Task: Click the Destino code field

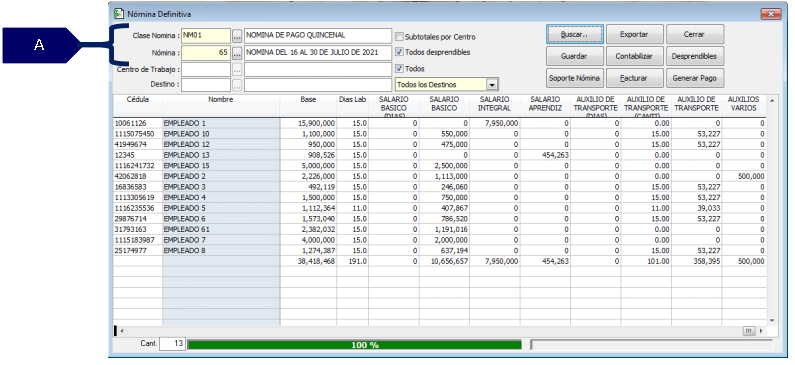Action: pos(205,85)
